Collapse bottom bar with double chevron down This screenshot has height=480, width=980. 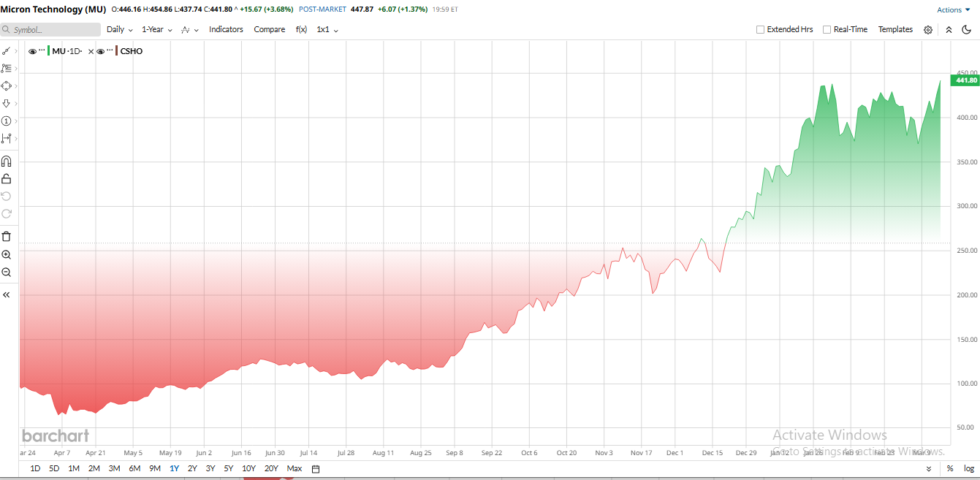pyautogui.click(x=929, y=468)
